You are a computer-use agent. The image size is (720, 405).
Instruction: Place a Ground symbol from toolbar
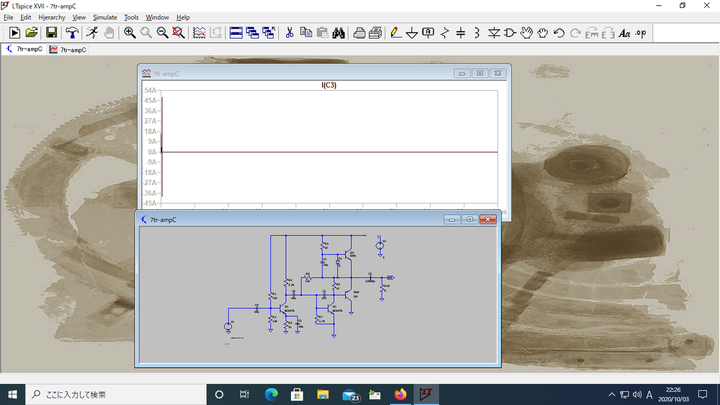[x=412, y=33]
